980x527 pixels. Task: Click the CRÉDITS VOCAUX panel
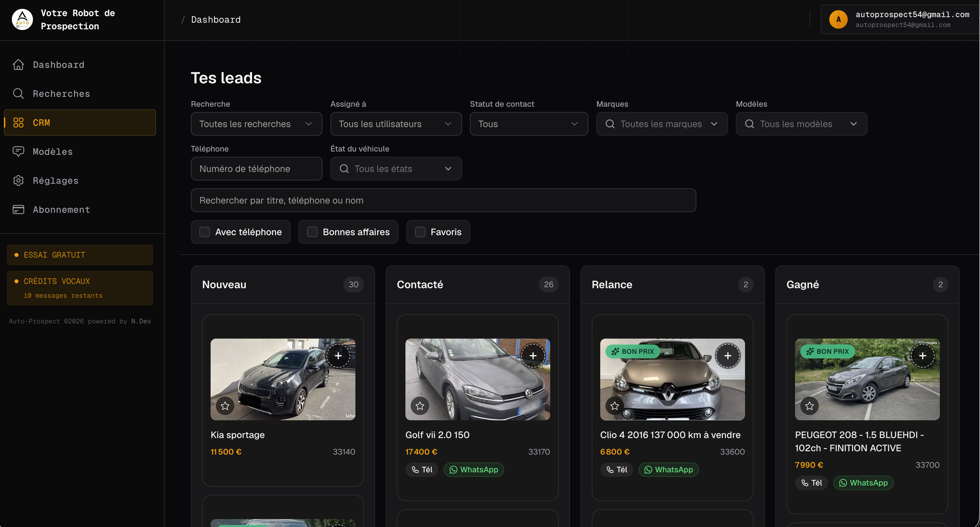tap(80, 288)
